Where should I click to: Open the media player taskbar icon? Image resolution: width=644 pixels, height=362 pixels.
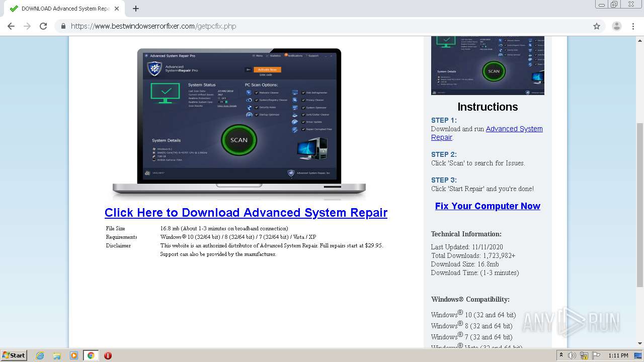[74, 355]
